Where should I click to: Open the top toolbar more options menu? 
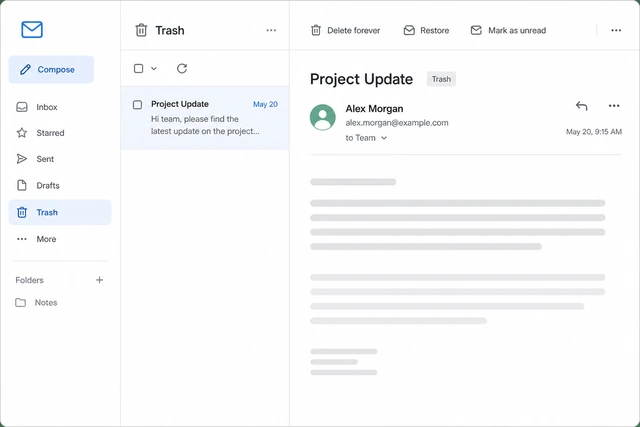point(616,30)
